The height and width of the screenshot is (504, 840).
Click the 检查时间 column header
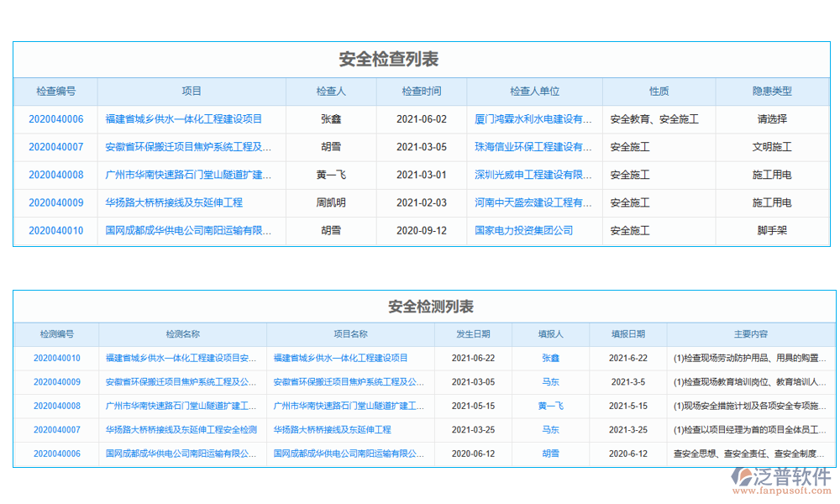[x=421, y=92]
